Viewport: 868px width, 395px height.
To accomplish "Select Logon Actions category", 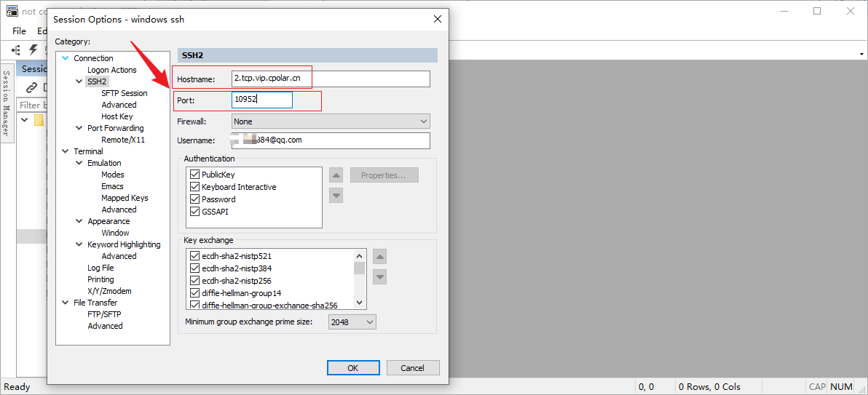I will (112, 70).
